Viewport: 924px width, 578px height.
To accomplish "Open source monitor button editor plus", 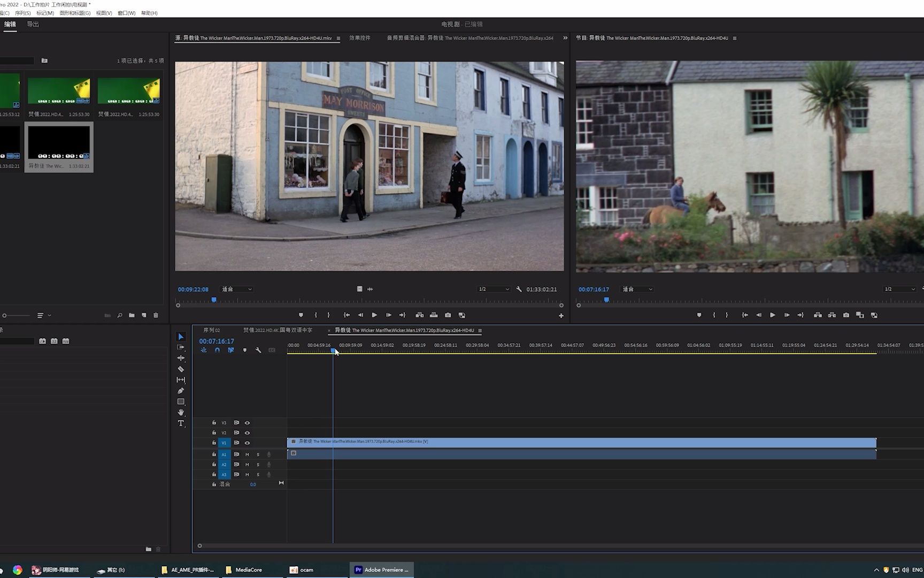I will (x=561, y=316).
